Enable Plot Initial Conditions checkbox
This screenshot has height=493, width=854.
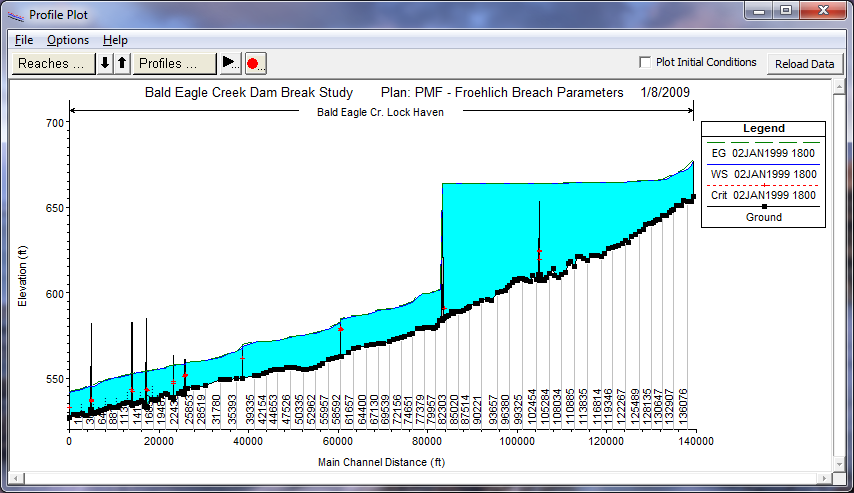tap(646, 62)
